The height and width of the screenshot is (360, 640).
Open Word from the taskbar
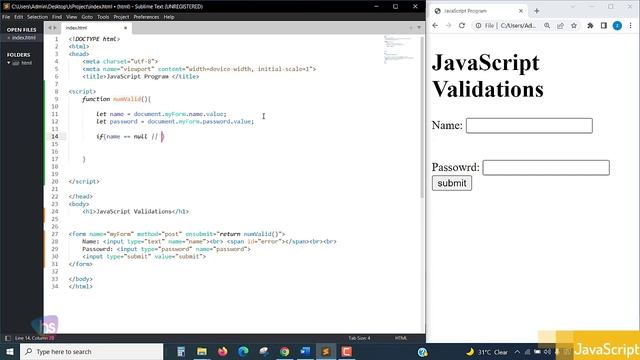(x=305, y=351)
